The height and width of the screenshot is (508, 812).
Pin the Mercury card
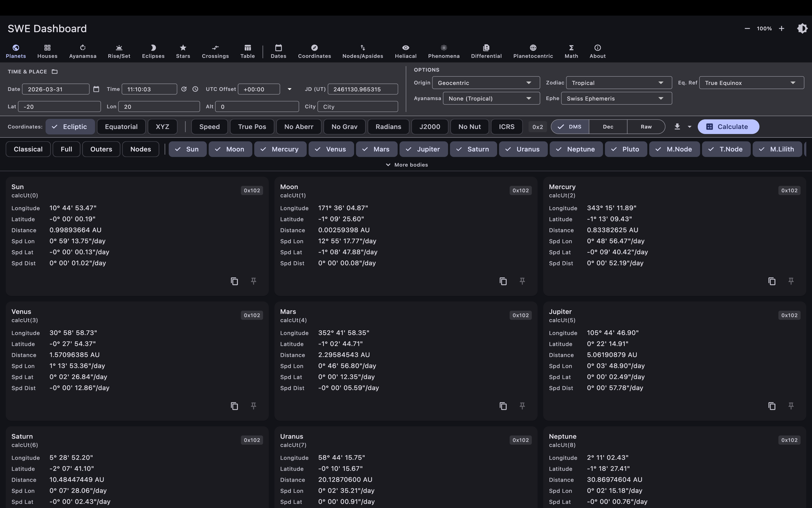pyautogui.click(x=791, y=281)
